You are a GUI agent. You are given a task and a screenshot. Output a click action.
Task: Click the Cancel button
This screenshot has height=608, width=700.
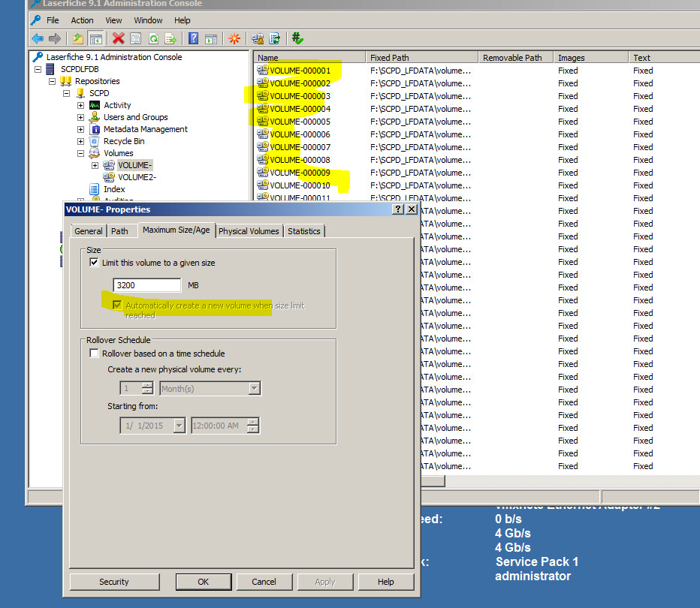click(264, 582)
